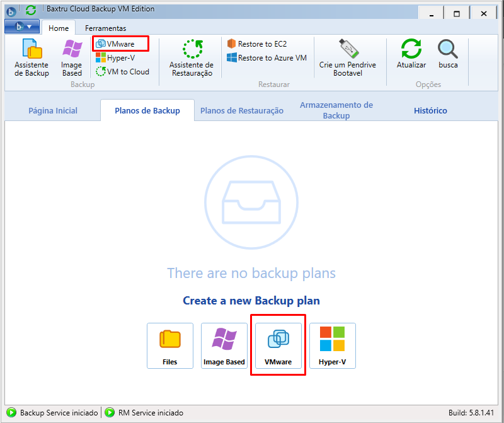Click the Build: 5.8.1.41 status text
This screenshot has height=423, width=504.
471,413
